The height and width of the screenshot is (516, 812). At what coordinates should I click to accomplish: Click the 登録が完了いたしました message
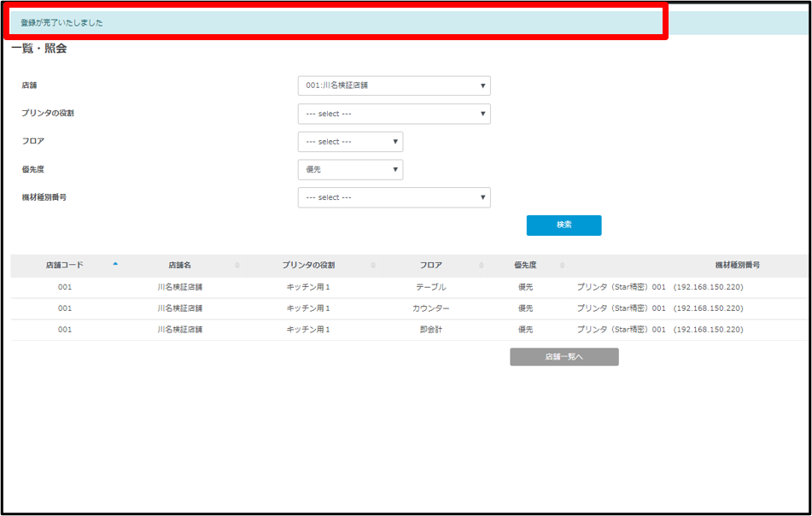61,23
